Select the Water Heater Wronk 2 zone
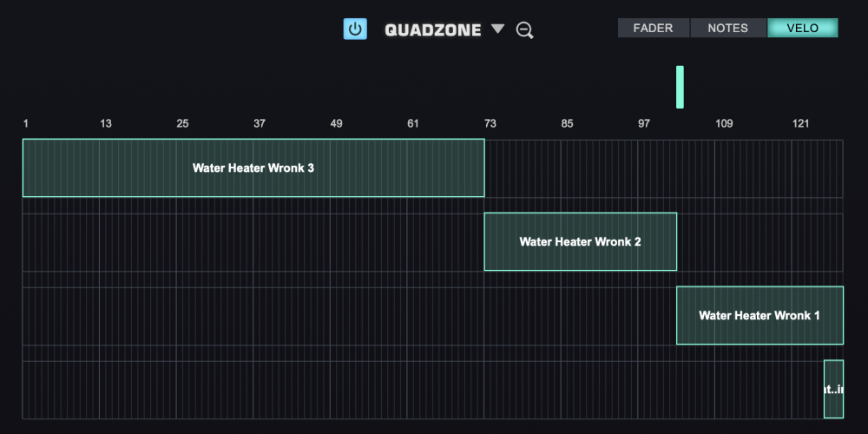 (x=580, y=241)
